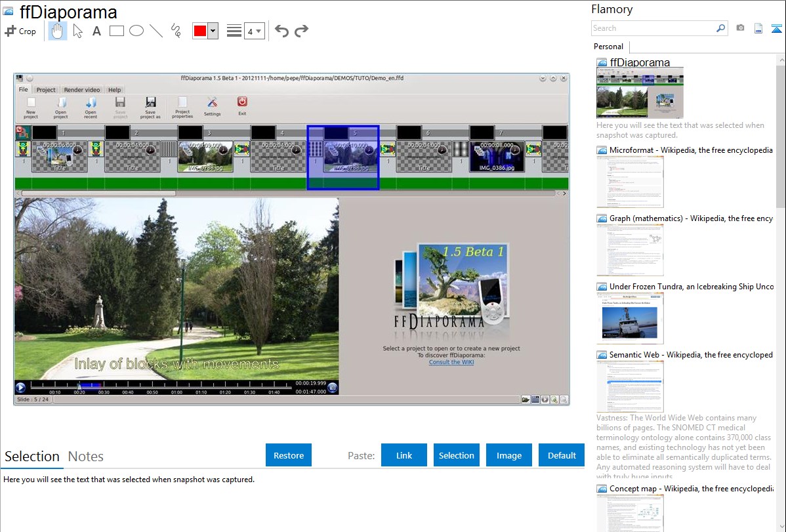
Task: Open the Help menu in ffDiaporama
Action: [x=114, y=90]
